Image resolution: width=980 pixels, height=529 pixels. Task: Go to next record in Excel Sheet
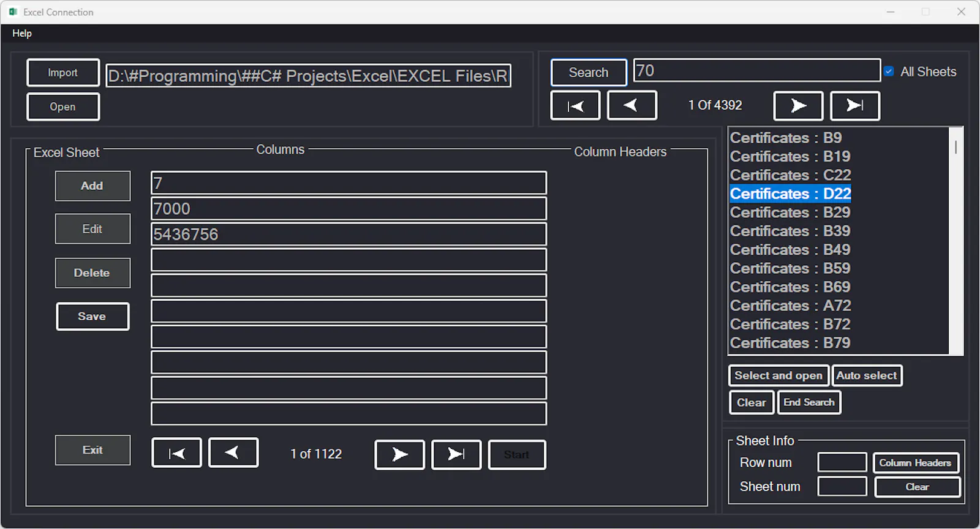[x=399, y=455]
